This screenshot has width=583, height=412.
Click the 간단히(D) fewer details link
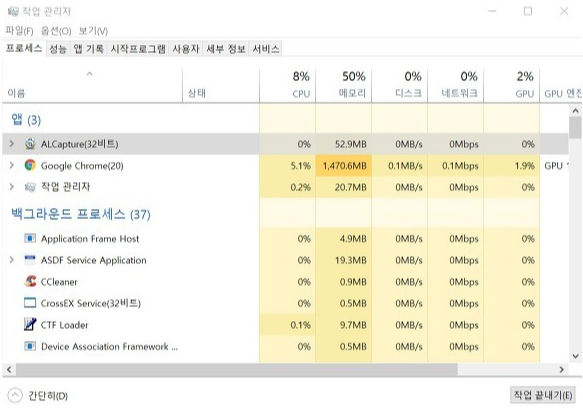click(x=48, y=396)
